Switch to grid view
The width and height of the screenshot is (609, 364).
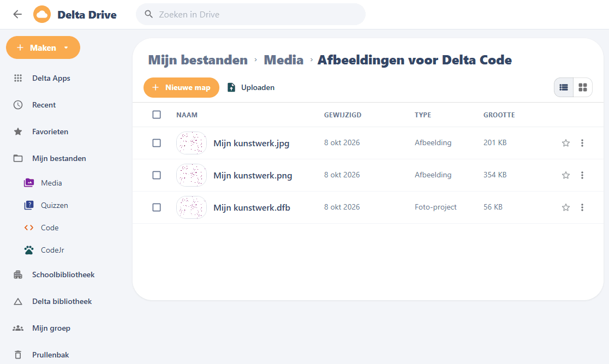pos(583,87)
